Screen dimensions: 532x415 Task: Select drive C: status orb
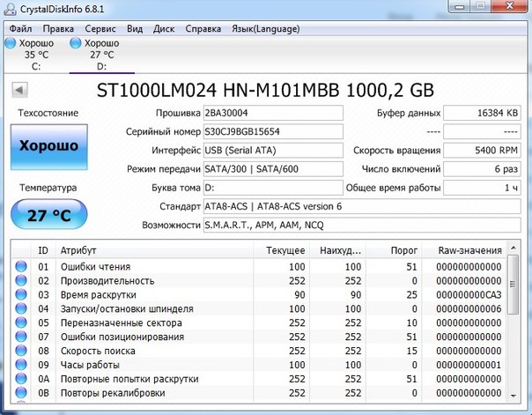tap(11, 42)
